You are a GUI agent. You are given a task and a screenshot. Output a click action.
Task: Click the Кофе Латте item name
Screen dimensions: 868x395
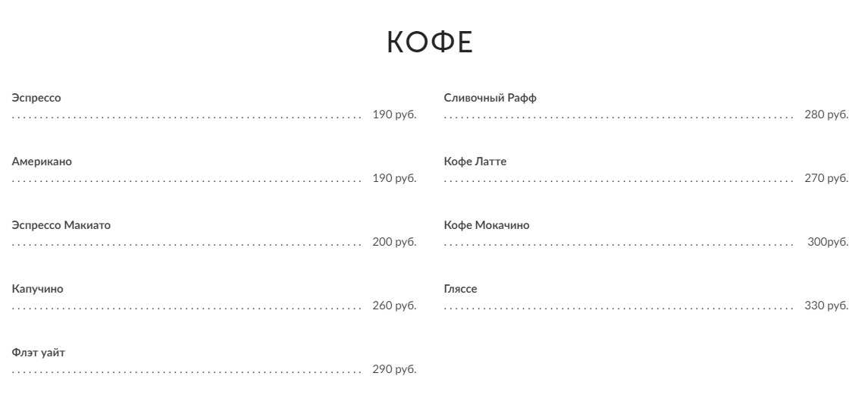tap(475, 161)
